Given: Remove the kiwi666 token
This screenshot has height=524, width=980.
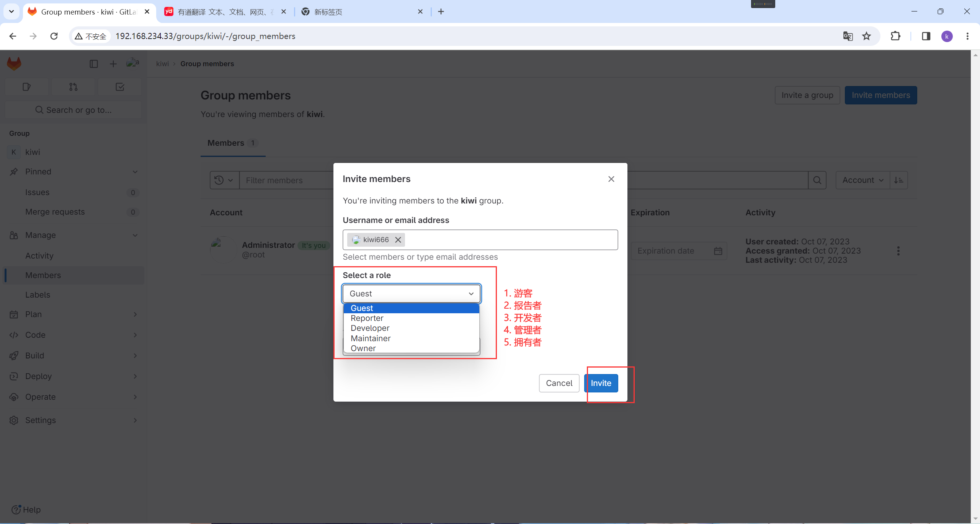Looking at the screenshot, I should (x=398, y=240).
